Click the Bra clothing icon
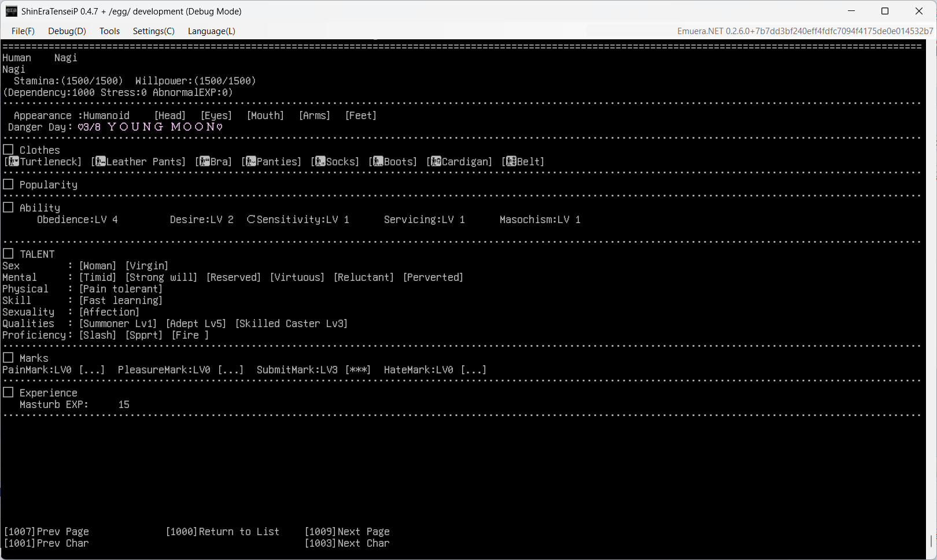Screen dimensions: 937x560 (205, 161)
